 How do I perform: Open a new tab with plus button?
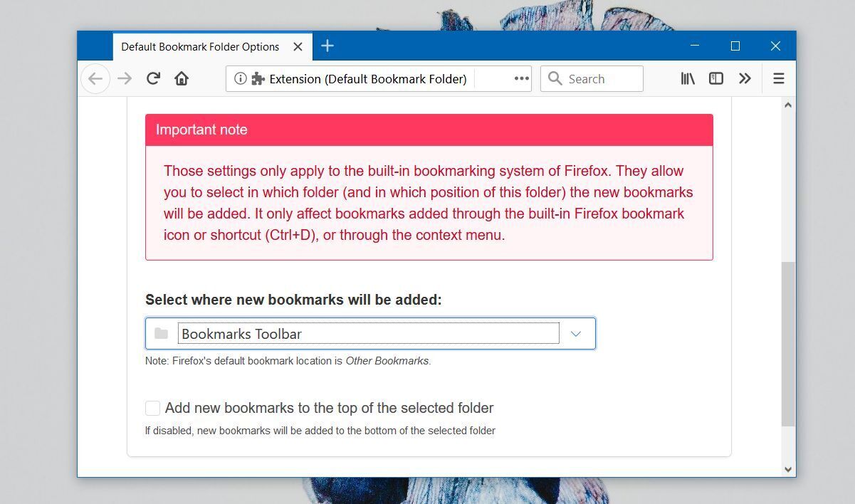(327, 46)
